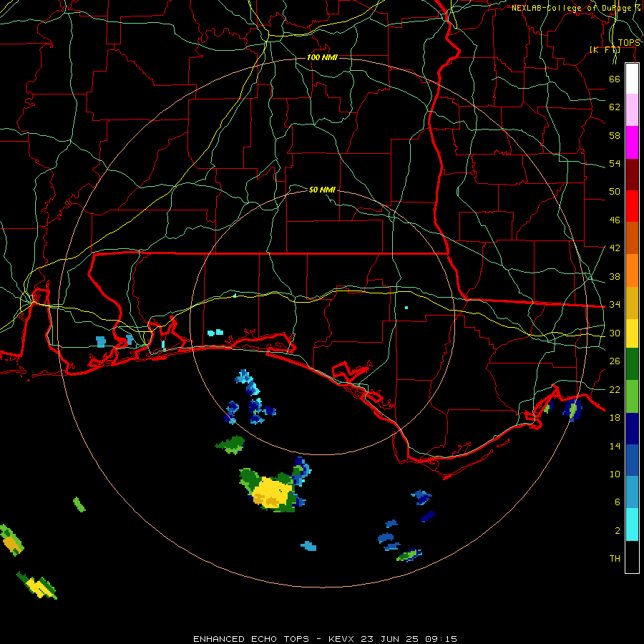Click the legend value '54'

[x=615, y=163]
